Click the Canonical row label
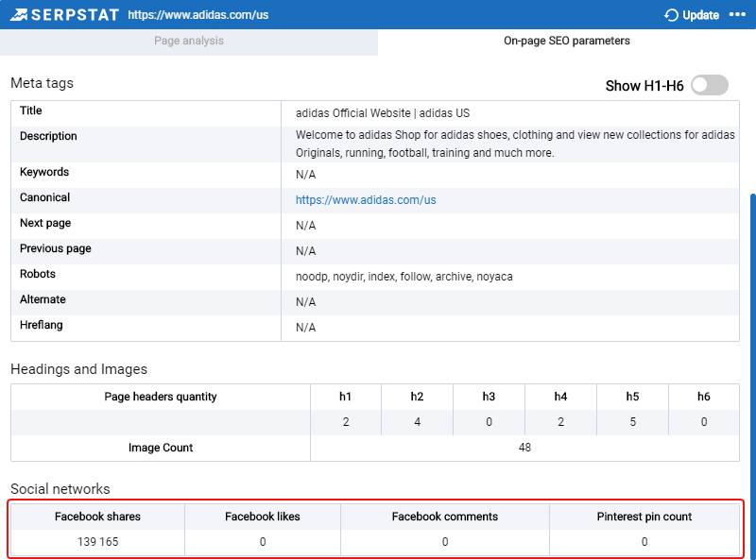Viewport: 756px width, 560px height. tap(44, 197)
